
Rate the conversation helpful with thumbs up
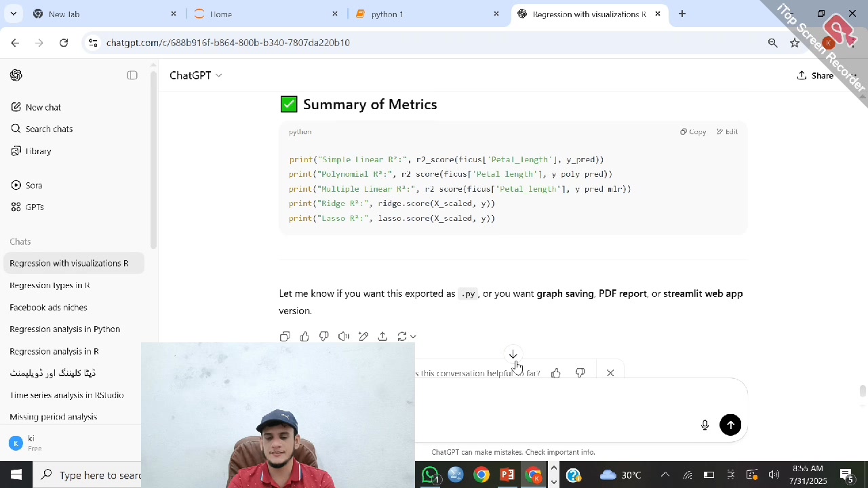(556, 373)
